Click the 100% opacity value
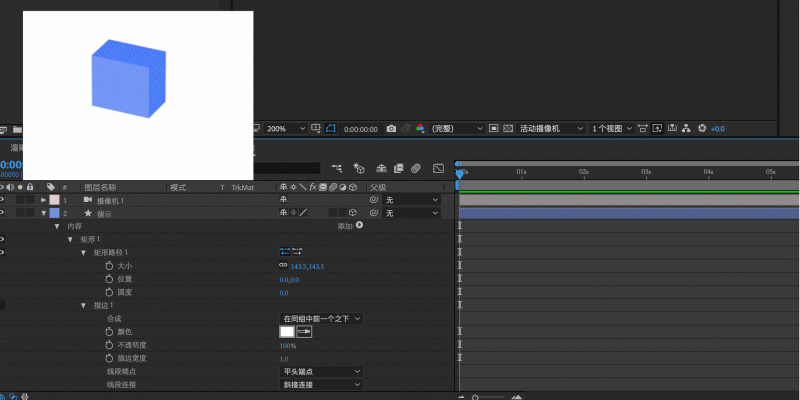This screenshot has width=800, height=400. [x=288, y=346]
